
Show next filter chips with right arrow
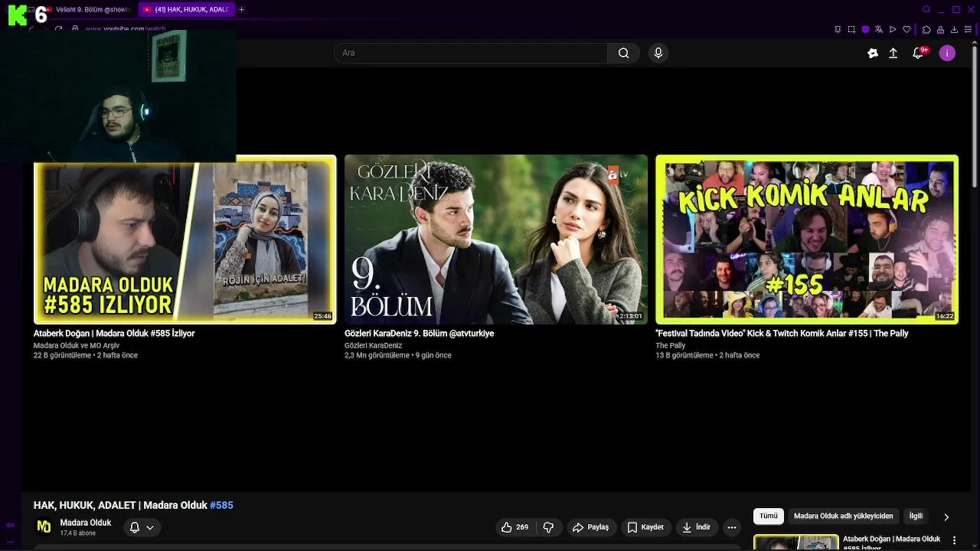946,517
